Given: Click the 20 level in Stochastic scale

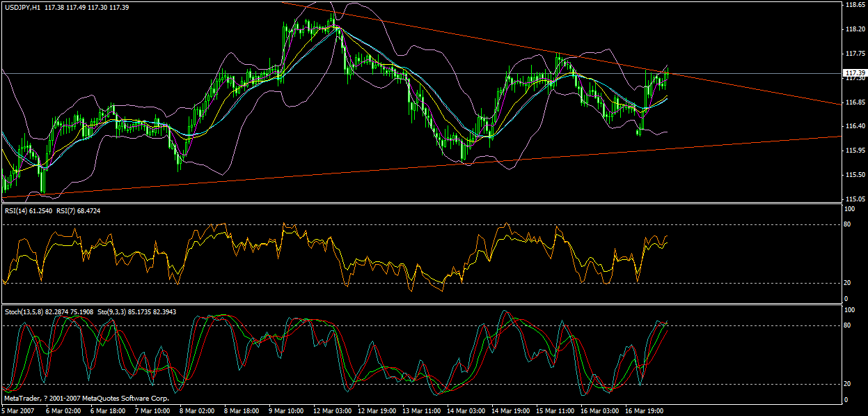Looking at the screenshot, I should click(848, 383).
